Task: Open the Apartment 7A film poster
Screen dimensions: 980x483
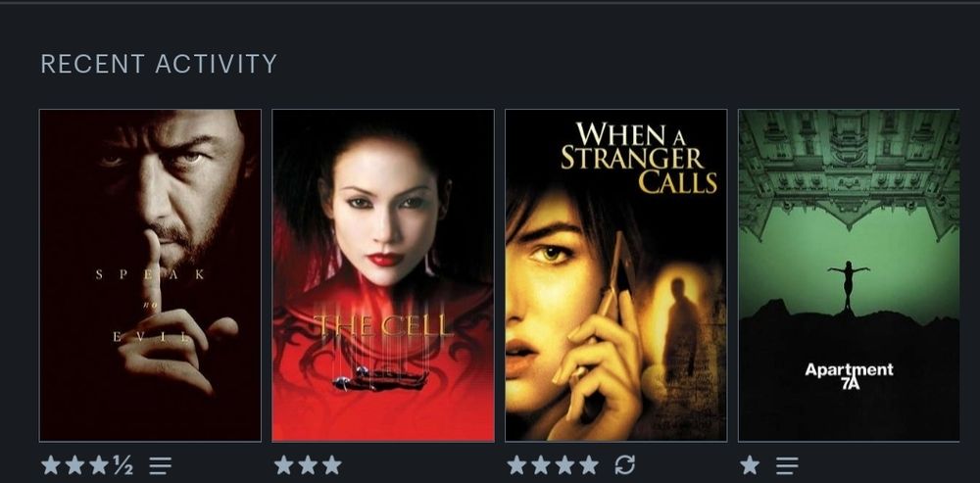Action: tap(849, 275)
